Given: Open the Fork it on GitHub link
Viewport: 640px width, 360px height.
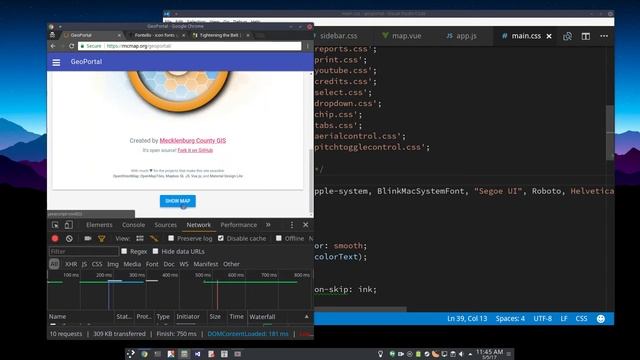Looking at the screenshot, I should [x=195, y=150].
